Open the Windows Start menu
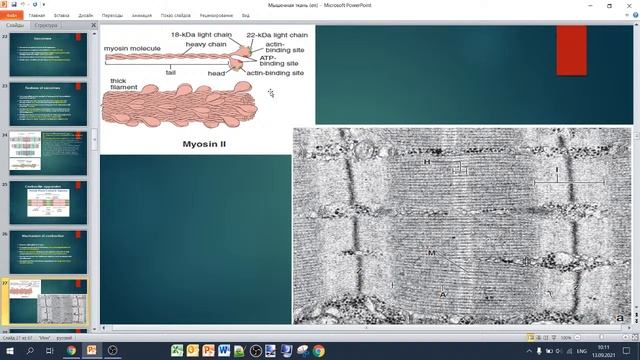Screen dimensions: 640x360 (x=10, y=351)
